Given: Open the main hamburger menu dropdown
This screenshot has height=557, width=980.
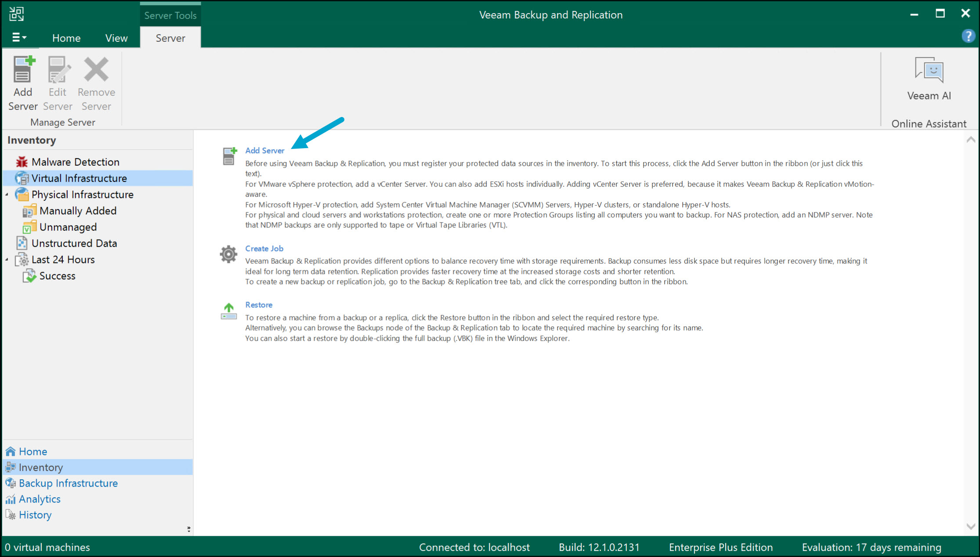Looking at the screenshot, I should (19, 38).
